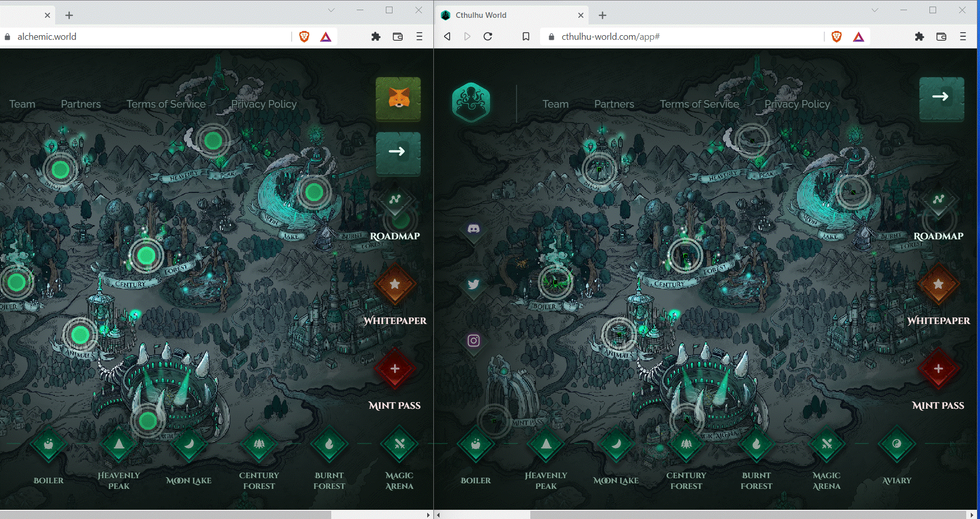Open the Twitter bird icon link
This screenshot has height=519, width=980.
point(474,284)
